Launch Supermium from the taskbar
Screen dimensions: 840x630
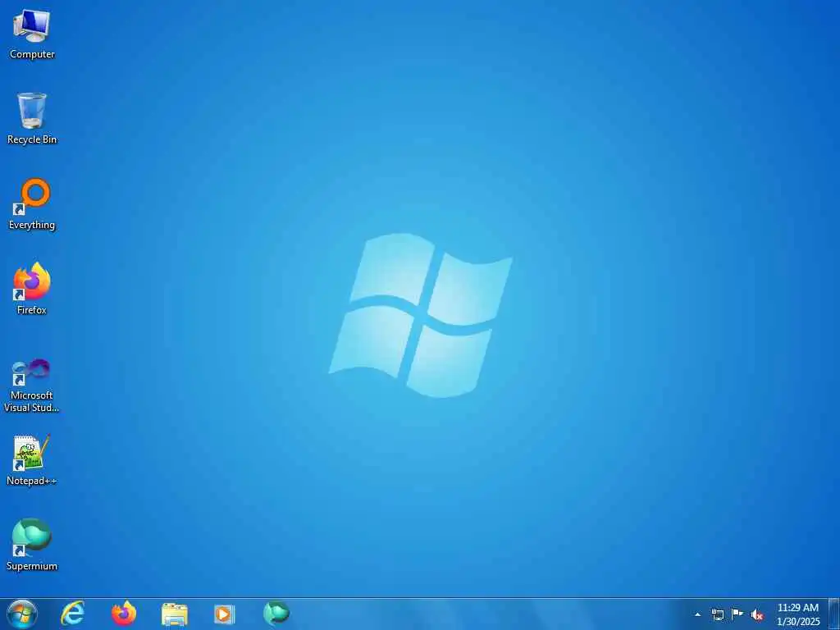tap(276, 614)
